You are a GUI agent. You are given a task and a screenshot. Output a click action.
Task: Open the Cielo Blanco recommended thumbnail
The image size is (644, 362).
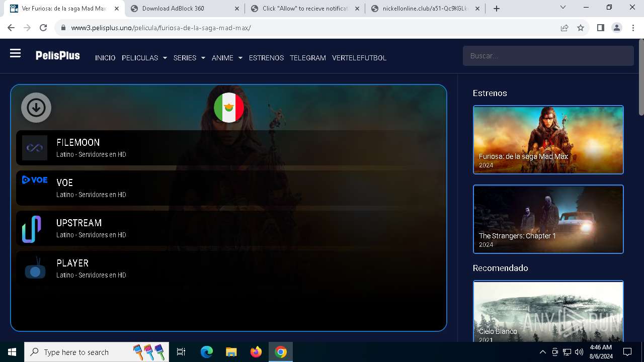click(x=548, y=311)
